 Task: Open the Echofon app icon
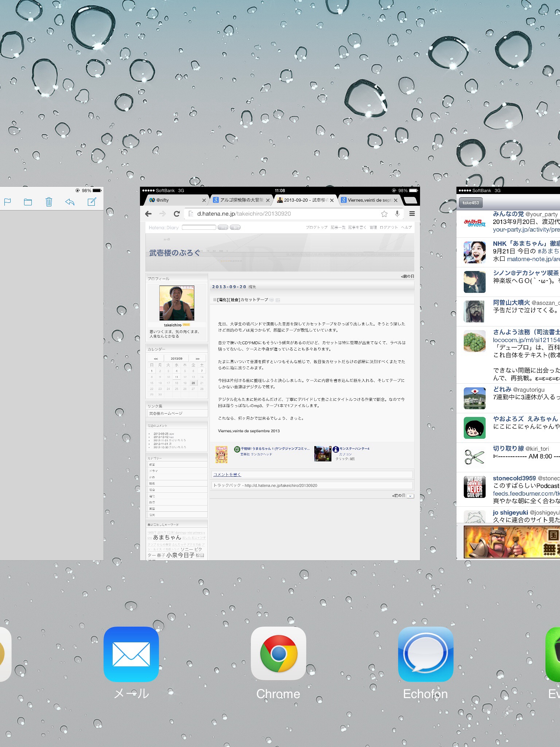pyautogui.click(x=426, y=654)
